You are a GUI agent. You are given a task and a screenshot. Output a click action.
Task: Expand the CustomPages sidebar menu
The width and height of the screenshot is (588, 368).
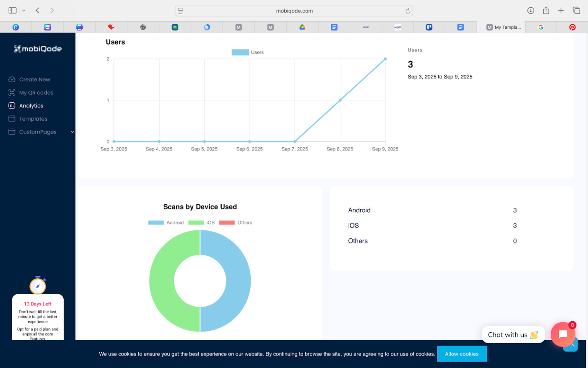coord(72,132)
